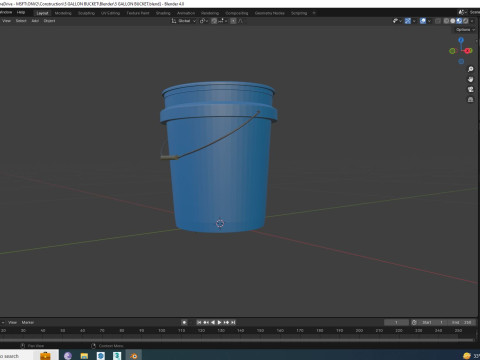Image resolution: width=480 pixels, height=360 pixels.
Task: Open the Scripting workspace tab
Action: [x=299, y=13]
